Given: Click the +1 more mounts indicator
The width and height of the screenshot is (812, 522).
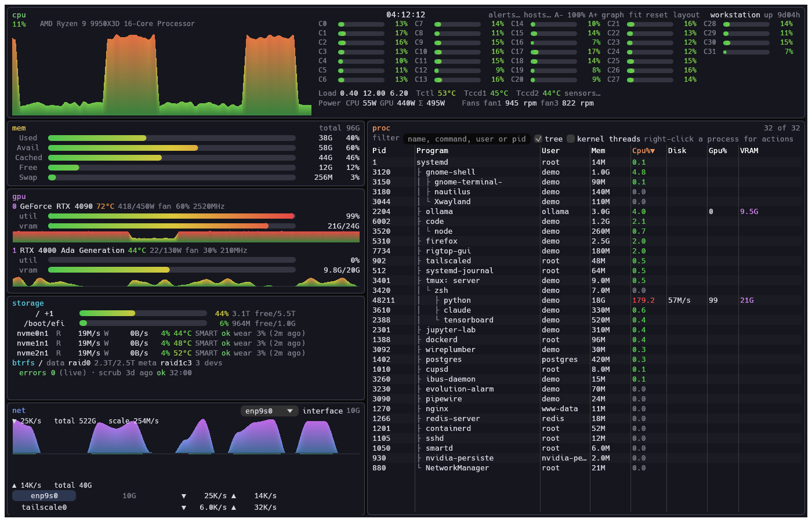Looking at the screenshot, I should click(49, 314).
